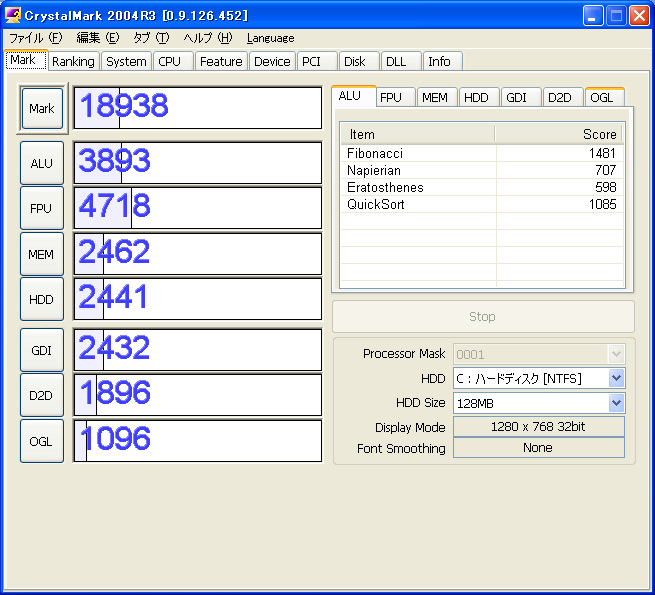Click the GDI score bar 2432
This screenshot has width=655, height=595.
tap(198, 350)
